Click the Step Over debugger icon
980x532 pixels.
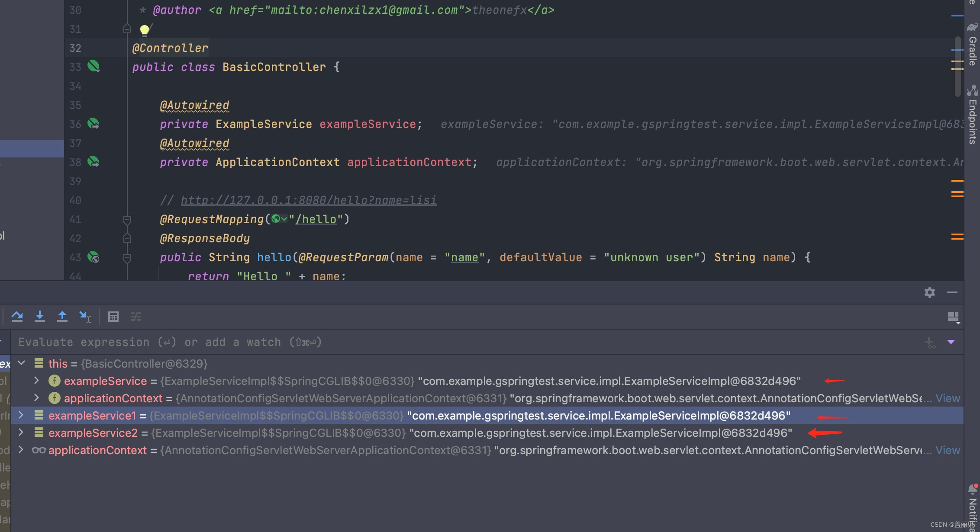click(17, 317)
